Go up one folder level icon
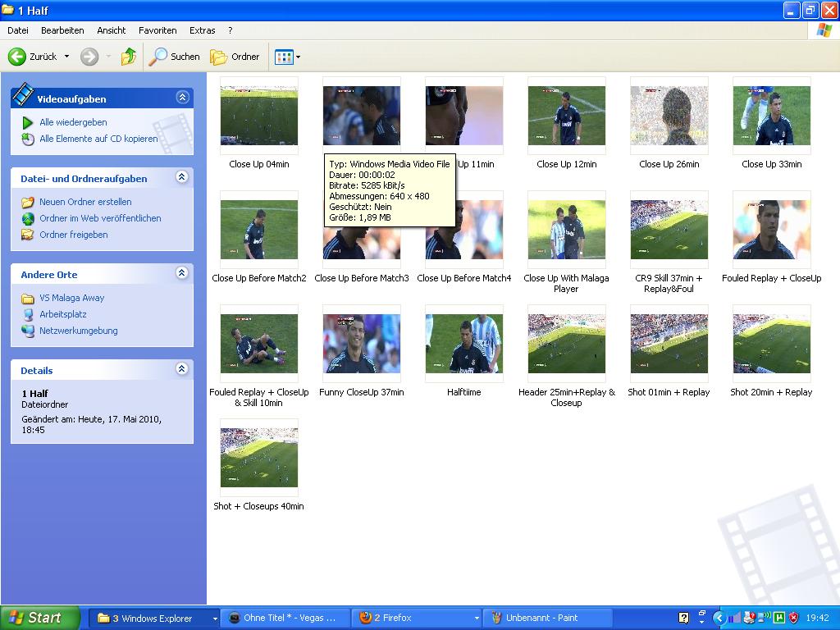The height and width of the screenshot is (630, 840). [129, 57]
